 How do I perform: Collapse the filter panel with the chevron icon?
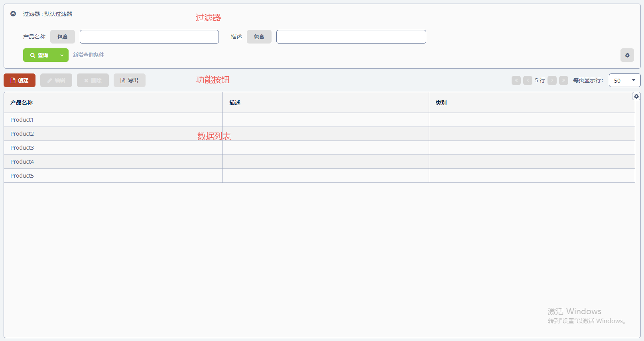(x=13, y=14)
